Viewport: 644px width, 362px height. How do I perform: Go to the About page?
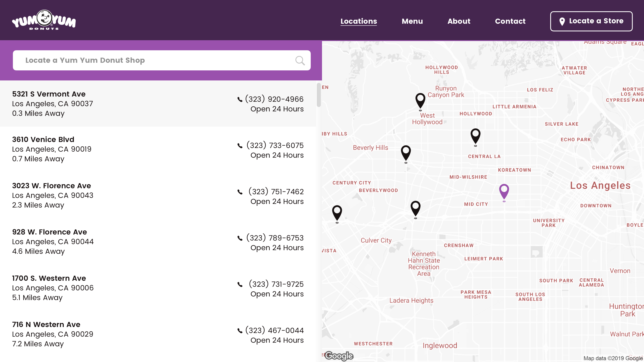[x=459, y=21]
